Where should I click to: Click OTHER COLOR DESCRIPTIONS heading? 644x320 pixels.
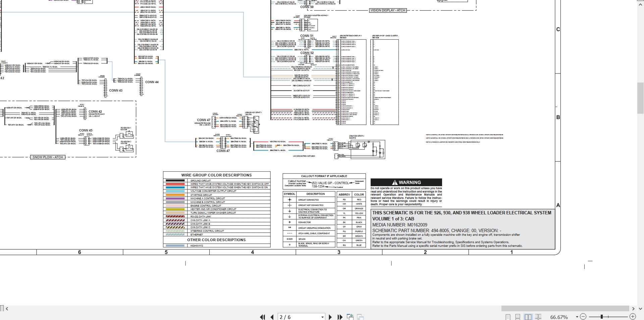[216, 240]
